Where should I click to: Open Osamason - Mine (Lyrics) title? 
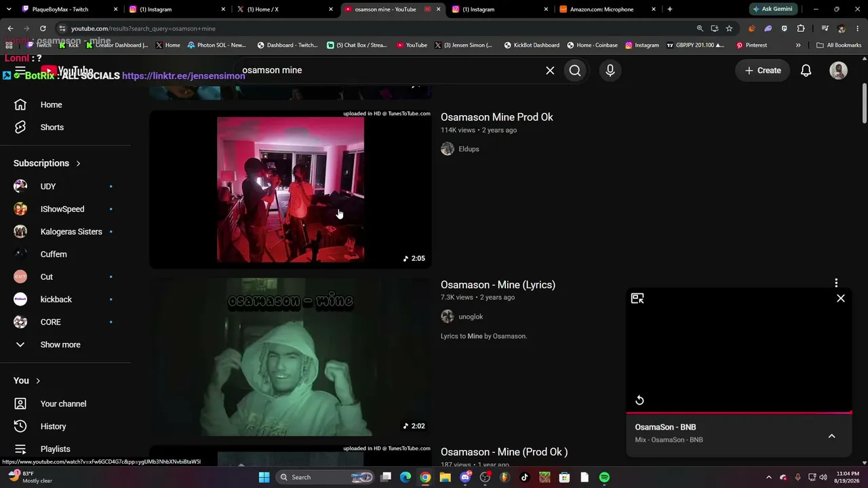click(x=498, y=285)
